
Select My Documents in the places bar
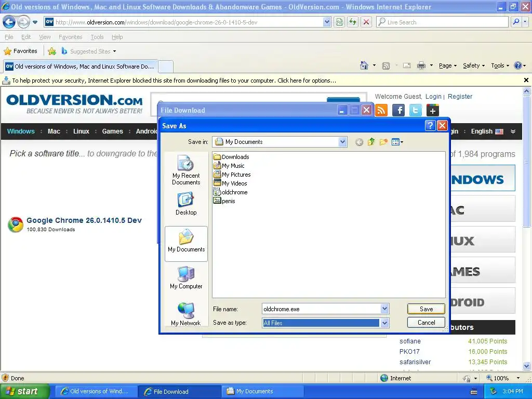coord(187,244)
